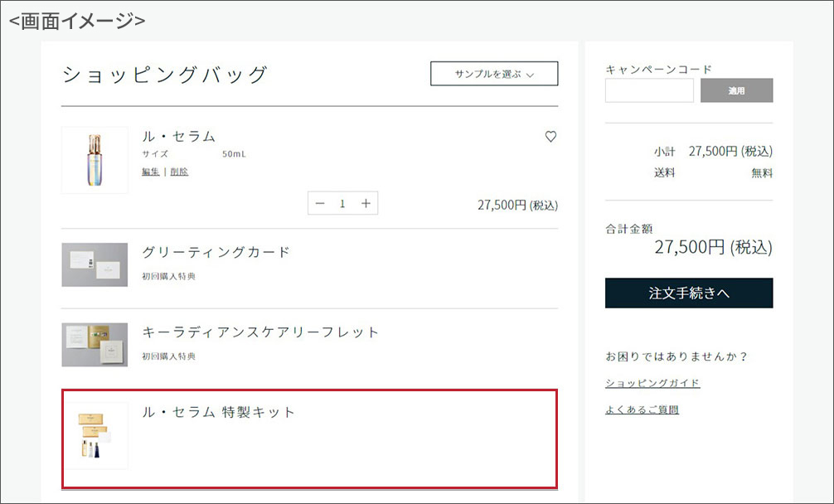This screenshot has height=504, width=834.
Task: Open the よくあるご質問 link
Action: click(642, 409)
